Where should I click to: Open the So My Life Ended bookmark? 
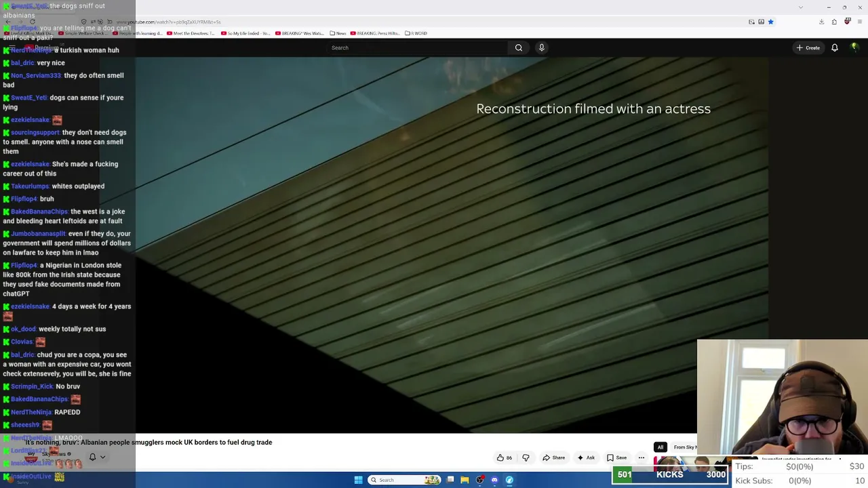click(x=245, y=33)
